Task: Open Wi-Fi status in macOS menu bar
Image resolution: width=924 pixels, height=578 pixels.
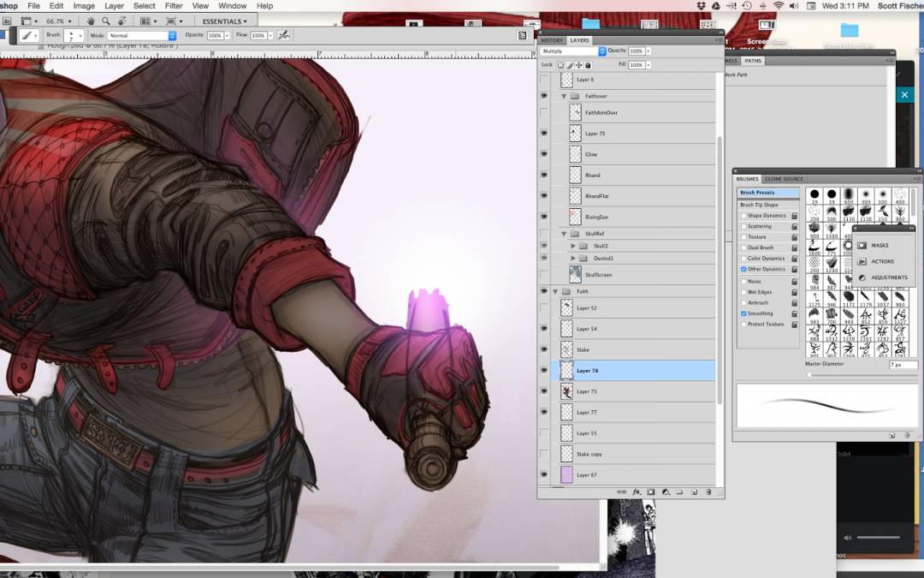Action: (x=779, y=6)
